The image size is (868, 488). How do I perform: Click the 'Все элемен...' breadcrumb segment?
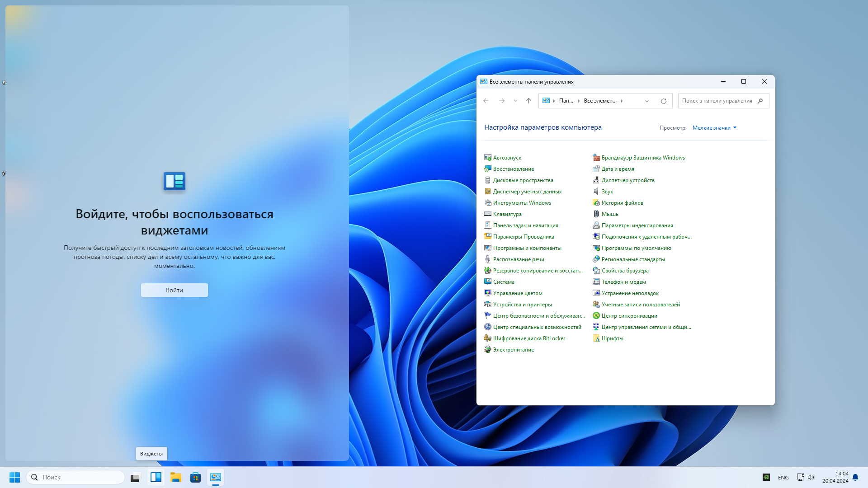[600, 101]
